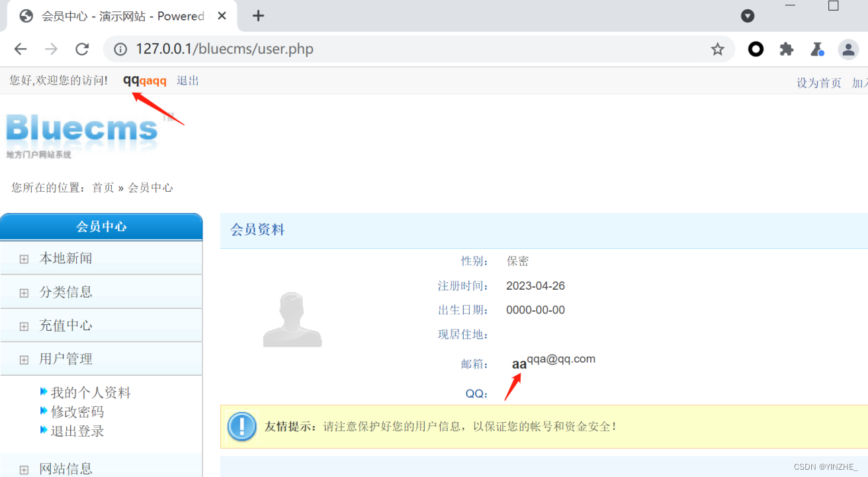Viewport: 868px width, 477px height.
Task: Select 网站信息 menu section
Action: 101,466
